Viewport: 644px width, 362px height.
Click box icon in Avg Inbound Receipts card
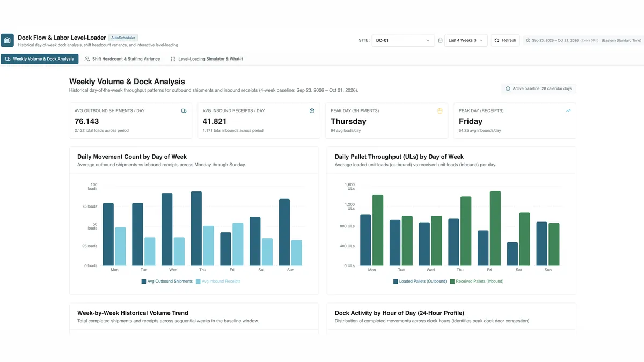(312, 111)
